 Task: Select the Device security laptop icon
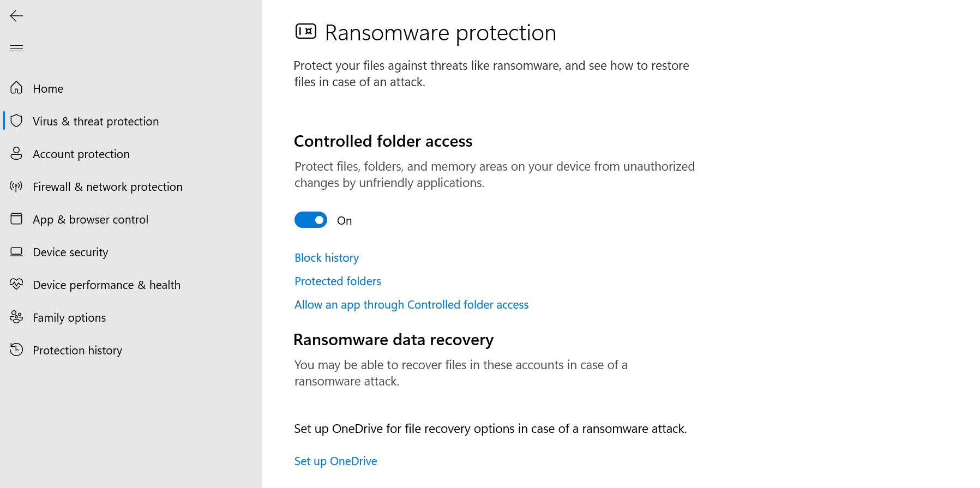tap(16, 251)
